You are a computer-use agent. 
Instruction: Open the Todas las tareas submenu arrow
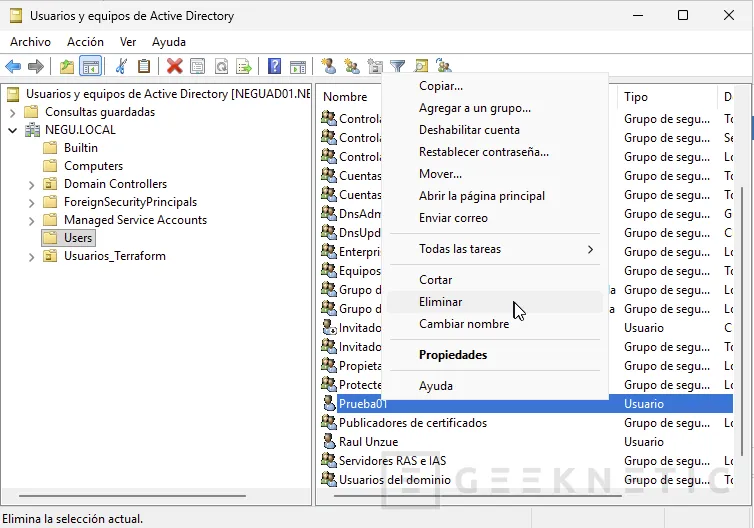591,249
